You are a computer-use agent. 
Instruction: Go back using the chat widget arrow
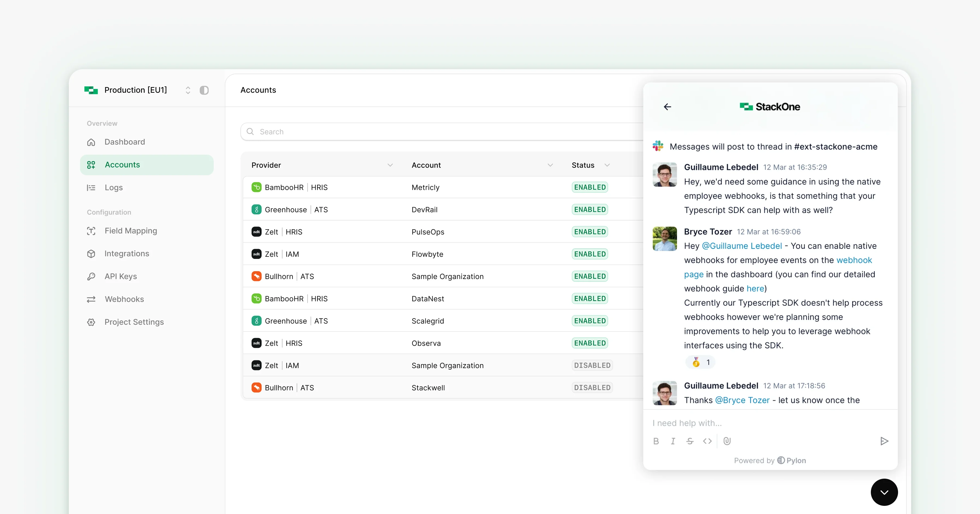667,106
